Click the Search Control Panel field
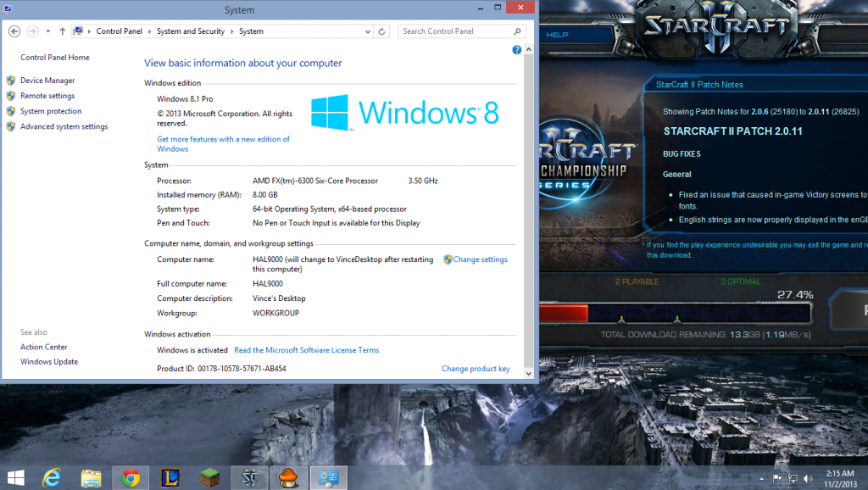The width and height of the screenshot is (868, 490). tap(458, 31)
